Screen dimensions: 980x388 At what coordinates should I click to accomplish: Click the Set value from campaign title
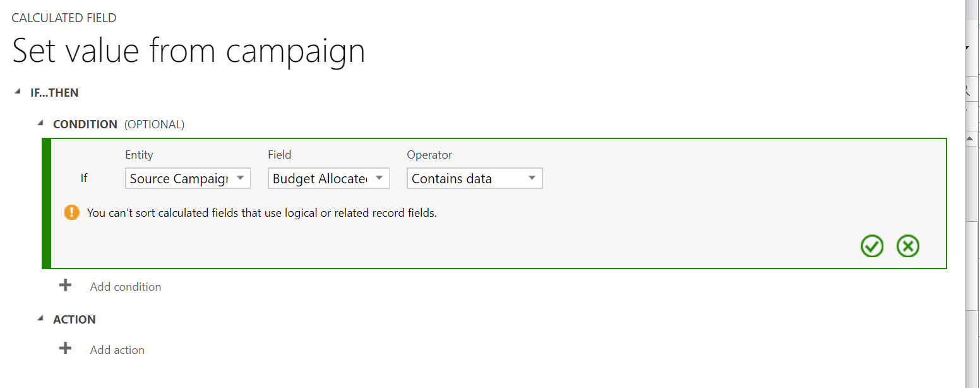(x=189, y=51)
